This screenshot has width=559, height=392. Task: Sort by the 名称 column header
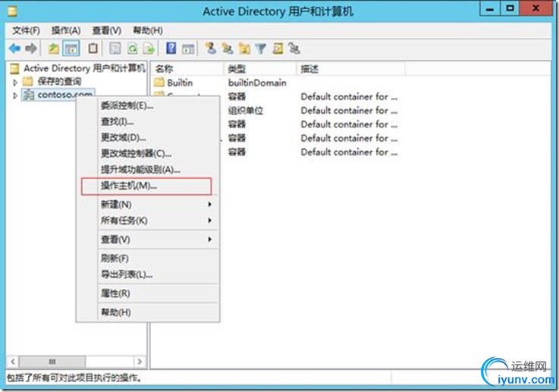(x=187, y=69)
